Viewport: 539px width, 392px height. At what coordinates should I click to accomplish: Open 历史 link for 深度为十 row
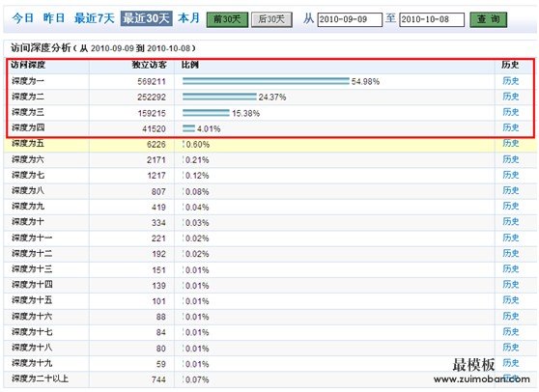tap(510, 222)
